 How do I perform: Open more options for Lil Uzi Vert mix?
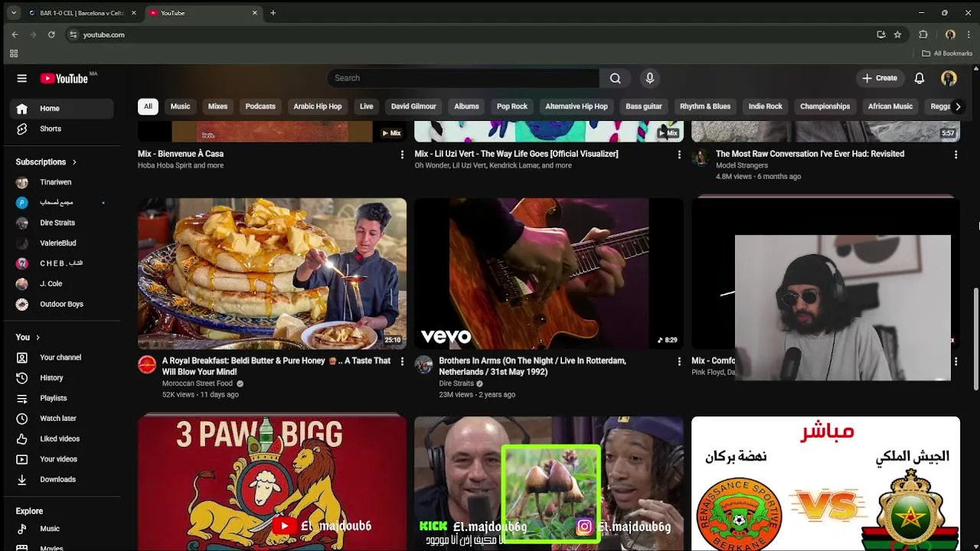point(679,155)
